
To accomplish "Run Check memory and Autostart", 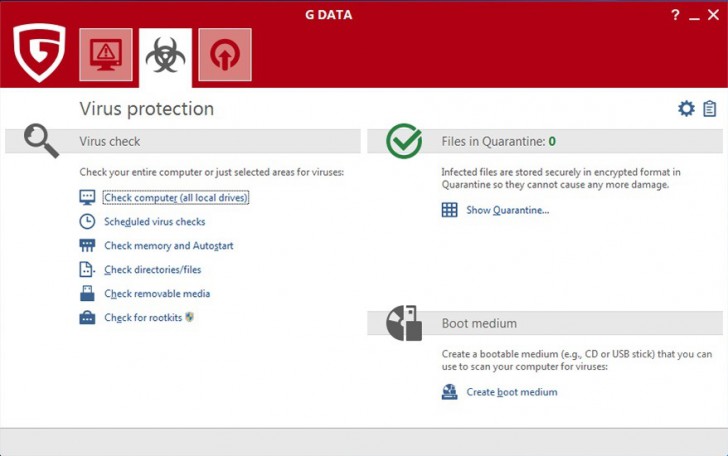I will pyautogui.click(x=169, y=246).
